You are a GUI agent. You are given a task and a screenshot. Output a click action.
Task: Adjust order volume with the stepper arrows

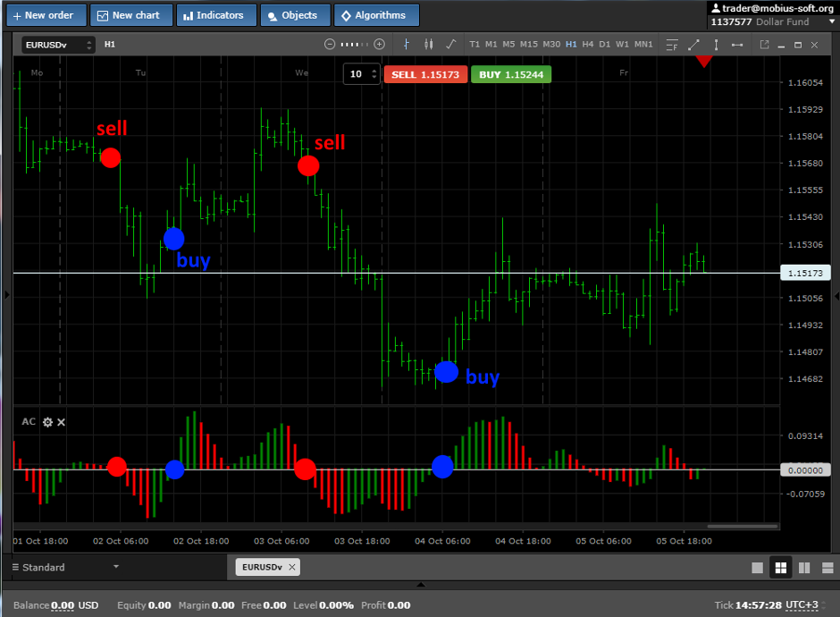[374, 74]
